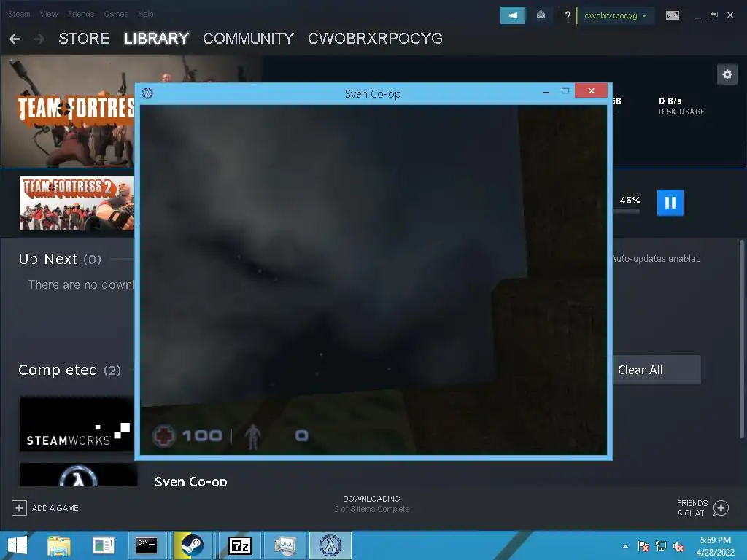Switch to the LIBRARY tab
The image size is (747, 560).
click(x=156, y=38)
